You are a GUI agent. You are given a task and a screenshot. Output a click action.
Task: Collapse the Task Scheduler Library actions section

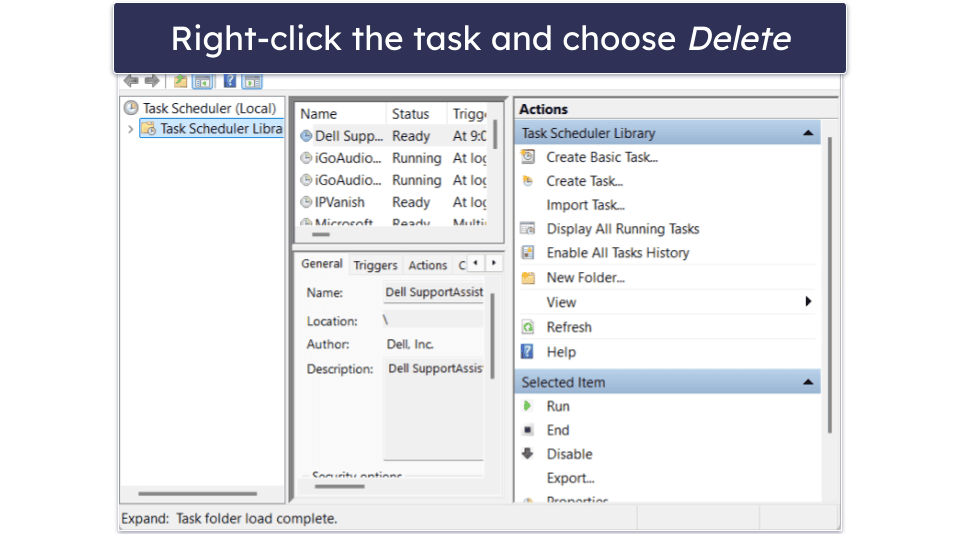(808, 133)
